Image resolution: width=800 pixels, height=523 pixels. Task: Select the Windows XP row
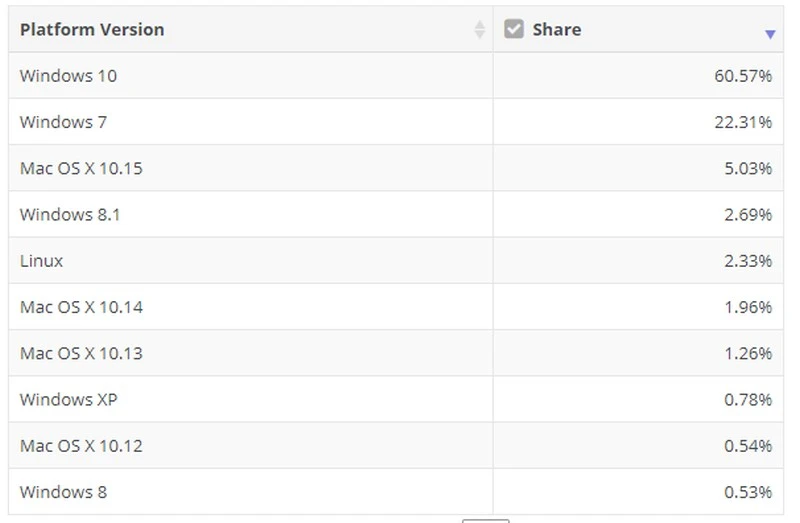click(x=396, y=400)
